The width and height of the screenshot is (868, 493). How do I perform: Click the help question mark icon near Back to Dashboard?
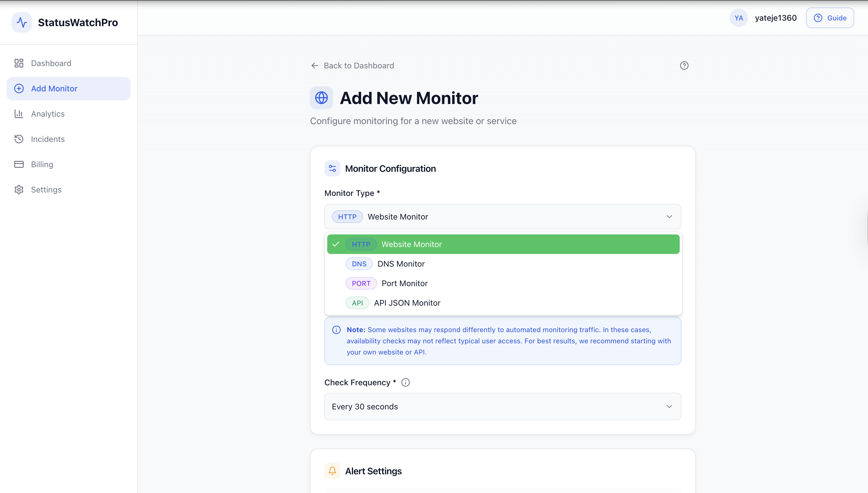coord(684,66)
